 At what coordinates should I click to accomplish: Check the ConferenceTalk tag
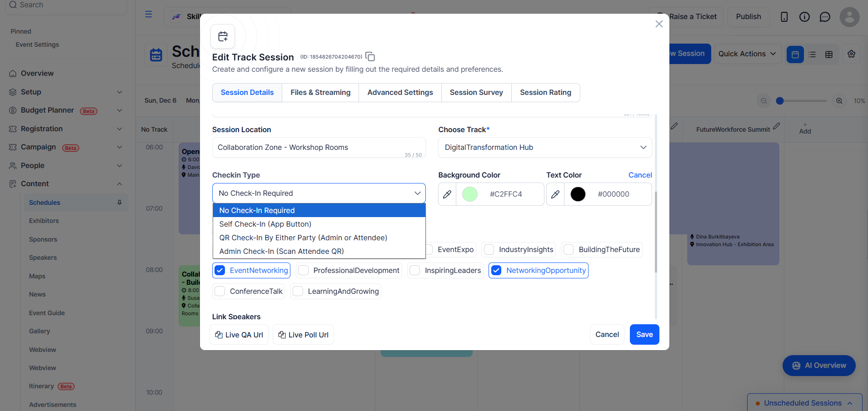tap(220, 292)
